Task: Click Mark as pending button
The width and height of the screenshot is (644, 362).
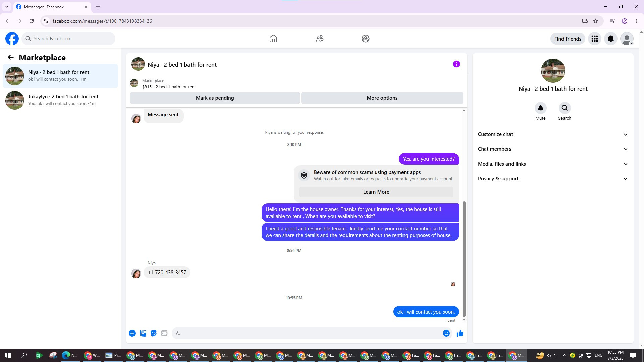Action: tap(215, 98)
